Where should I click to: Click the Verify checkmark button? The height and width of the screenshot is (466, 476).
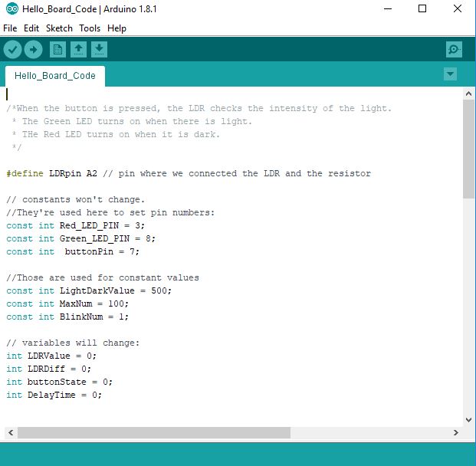click(12, 49)
